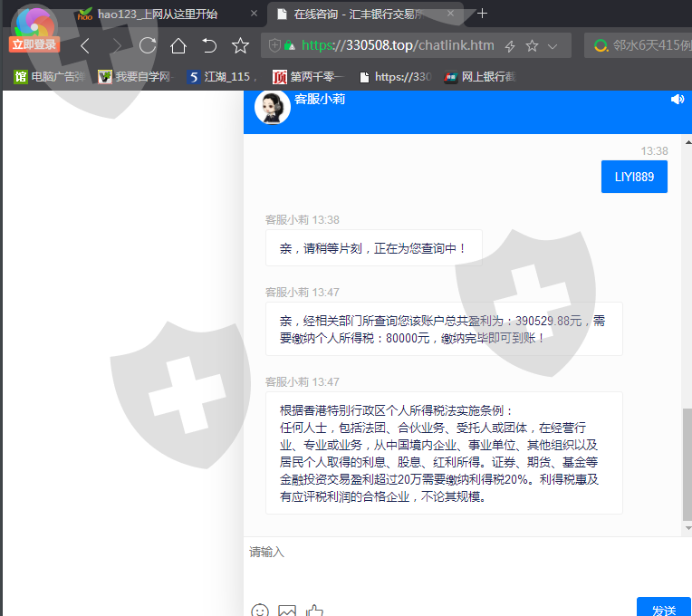
Task: Reload the page with refresh icon
Action: (x=147, y=45)
